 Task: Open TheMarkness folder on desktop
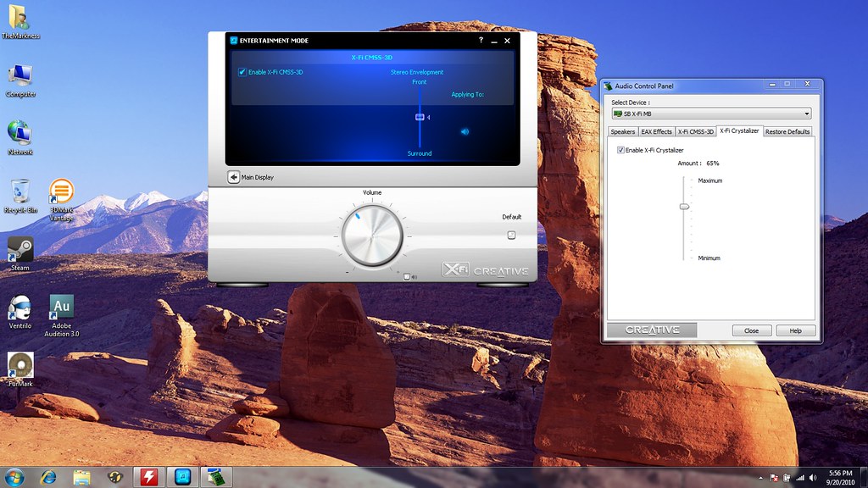pyautogui.click(x=20, y=22)
